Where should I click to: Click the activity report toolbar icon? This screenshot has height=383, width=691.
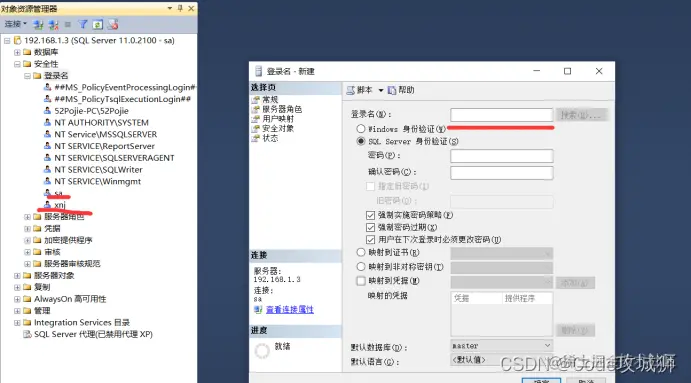113,25
